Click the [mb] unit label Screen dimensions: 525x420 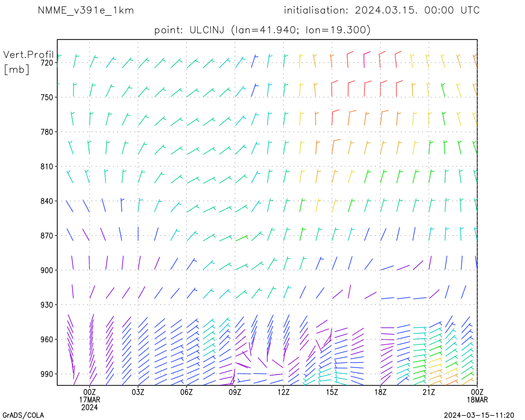click(x=17, y=69)
